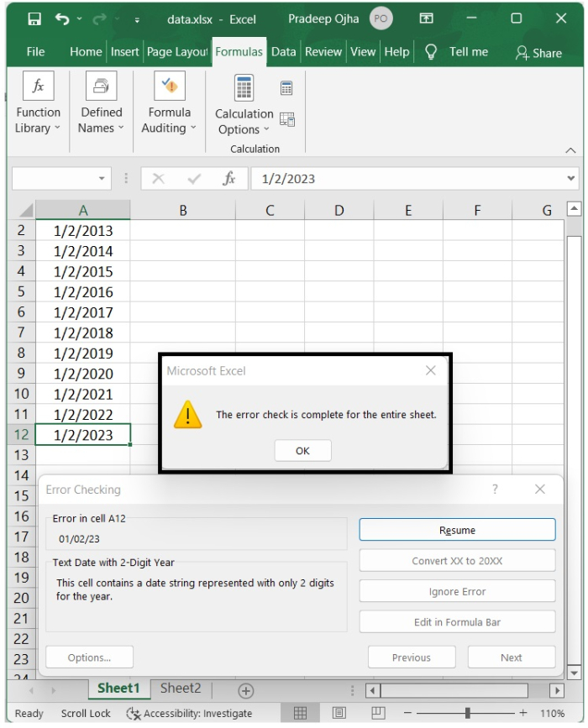Switch to the Insert tab
Image resolution: width=588 pixels, height=728 pixels.
[x=124, y=51]
